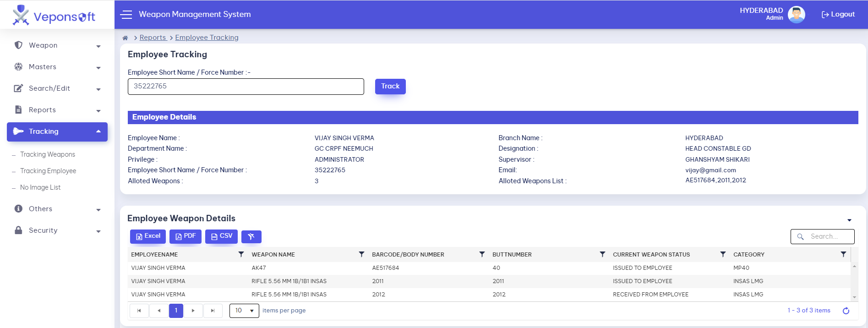Open Tracking Employee submenu item
Image resolution: width=868 pixels, height=328 pixels.
point(48,171)
